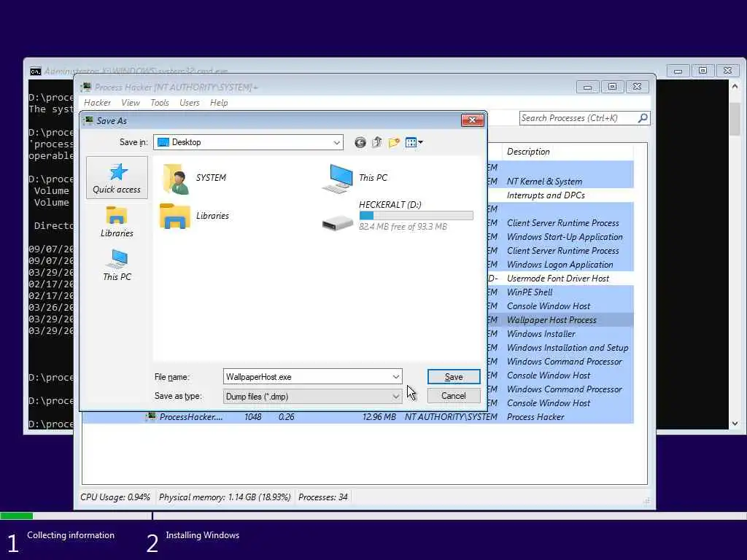Maximize the Process Hacker window

[x=612, y=87]
